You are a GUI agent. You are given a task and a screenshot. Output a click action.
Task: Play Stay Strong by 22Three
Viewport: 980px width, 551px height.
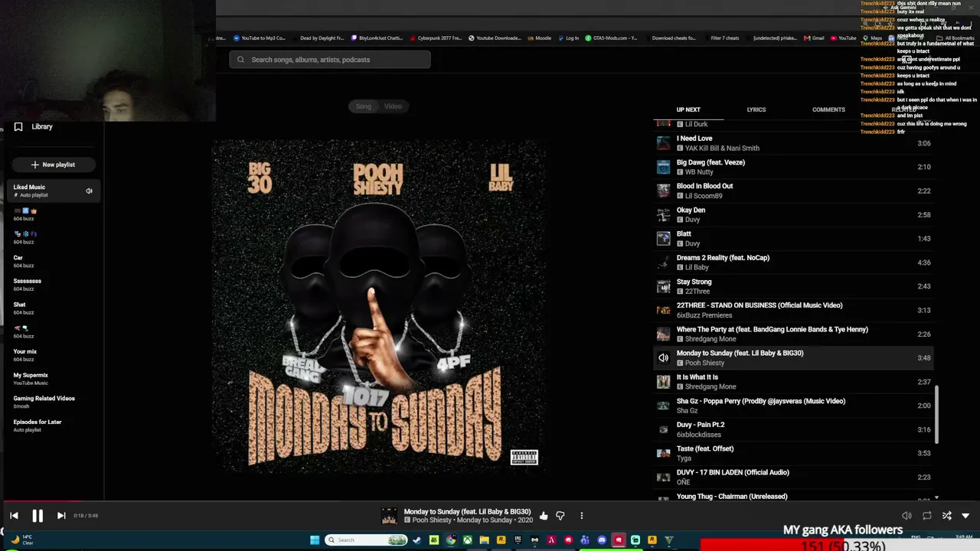pos(794,286)
